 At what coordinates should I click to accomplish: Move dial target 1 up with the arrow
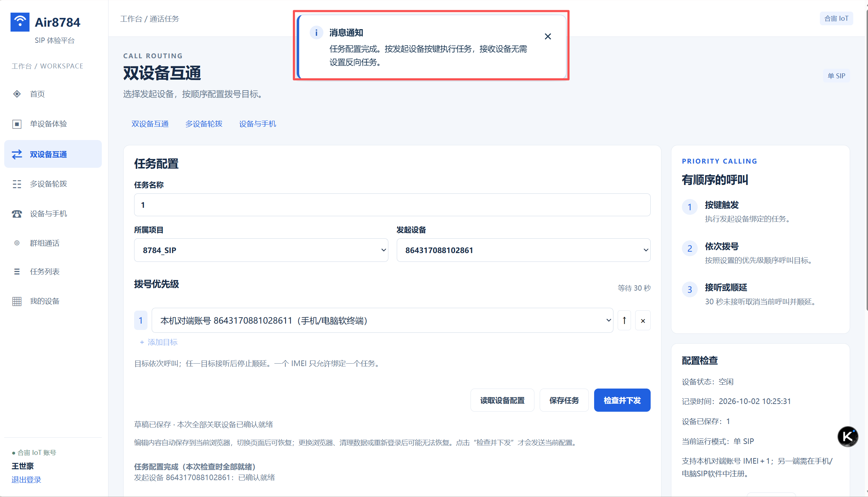click(x=624, y=320)
